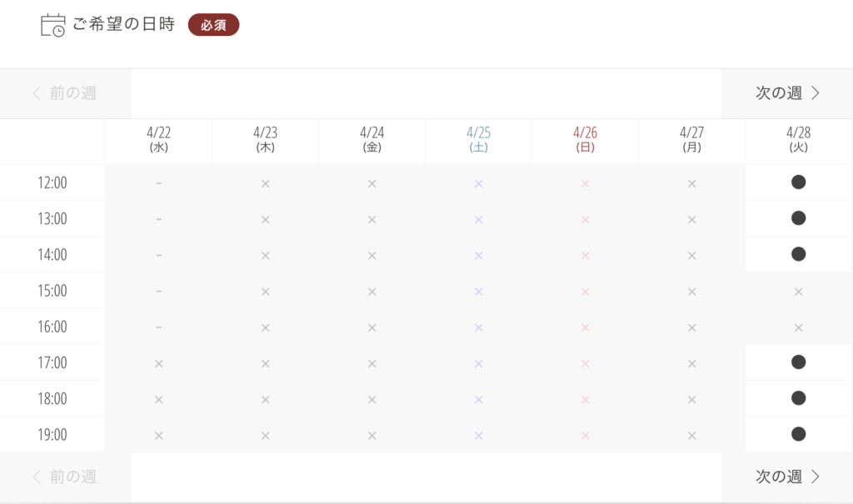Click the top 前の週 previous week button
The height and width of the screenshot is (504, 853).
pyautogui.click(x=65, y=93)
